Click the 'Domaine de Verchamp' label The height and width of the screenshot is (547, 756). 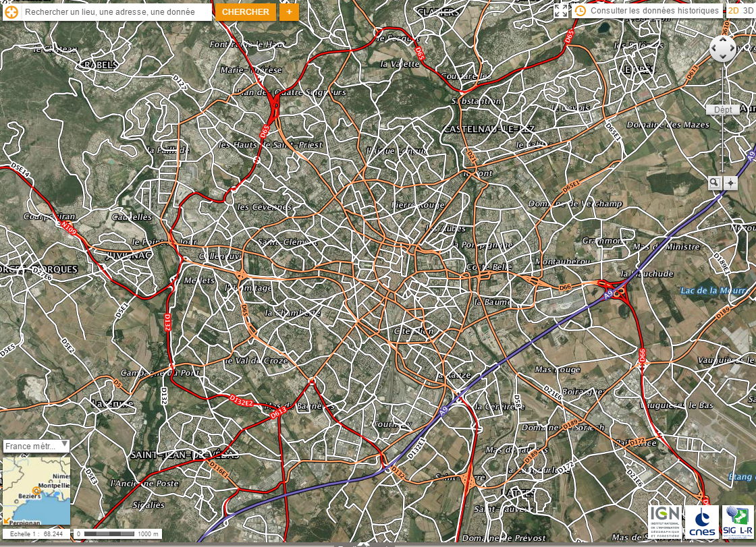pyautogui.click(x=575, y=204)
